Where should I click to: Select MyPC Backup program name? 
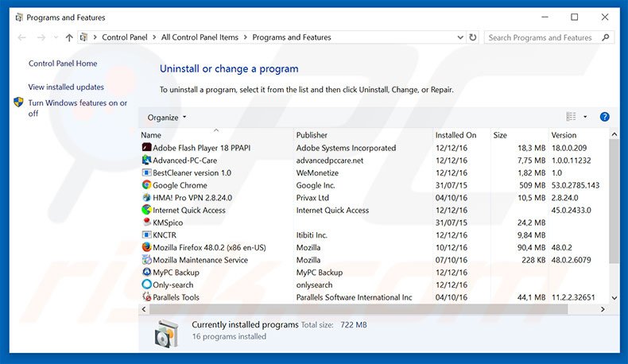(x=176, y=273)
